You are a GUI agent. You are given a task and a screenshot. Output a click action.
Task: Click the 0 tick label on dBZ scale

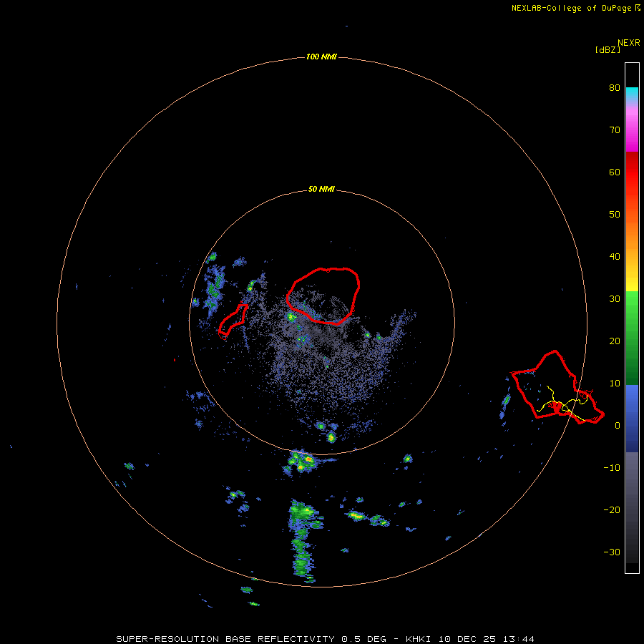pos(618,426)
